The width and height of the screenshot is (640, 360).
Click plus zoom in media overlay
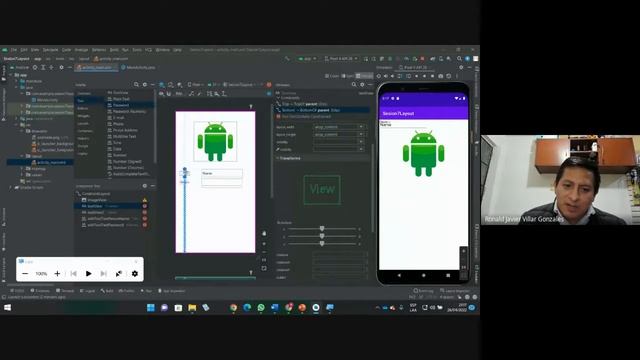point(58,273)
